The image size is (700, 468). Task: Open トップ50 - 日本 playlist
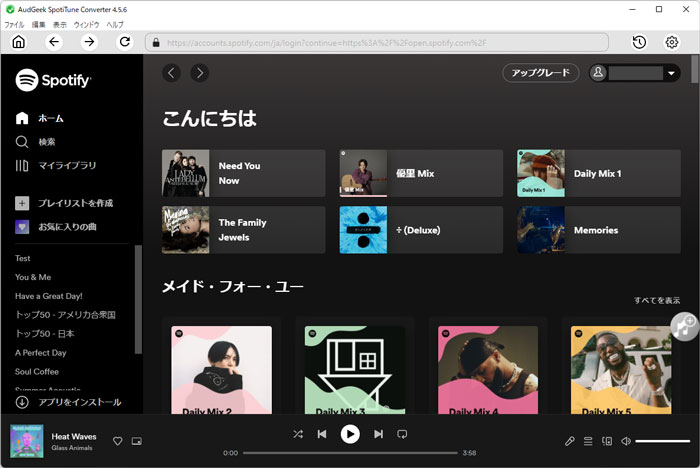click(45, 334)
